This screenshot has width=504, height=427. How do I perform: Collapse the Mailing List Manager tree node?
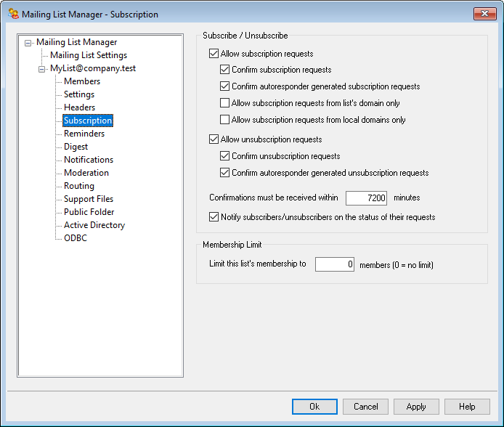pyautogui.click(x=28, y=43)
